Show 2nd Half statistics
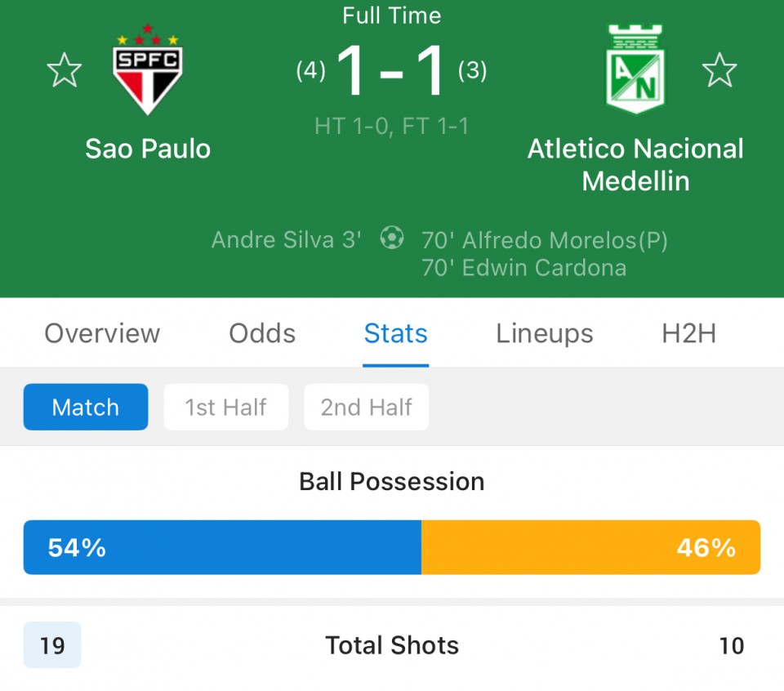784x691 pixels. tap(367, 407)
